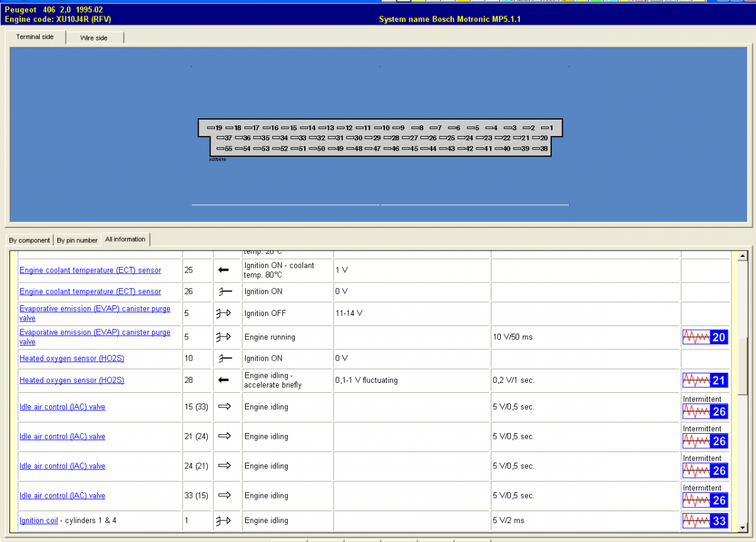This screenshot has width=756, height=542.
Task: Select the All information tab
Action: [x=125, y=239]
